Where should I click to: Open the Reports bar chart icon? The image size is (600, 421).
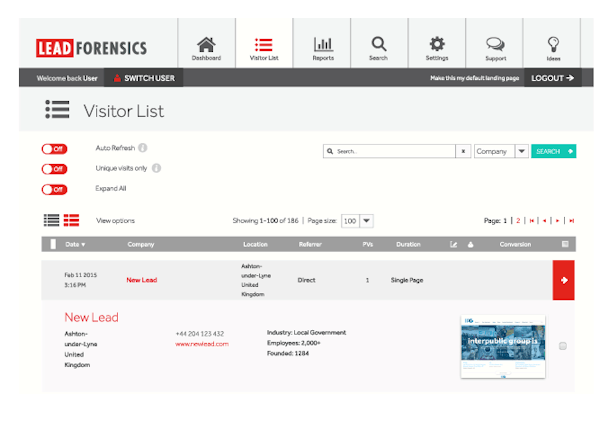click(323, 44)
